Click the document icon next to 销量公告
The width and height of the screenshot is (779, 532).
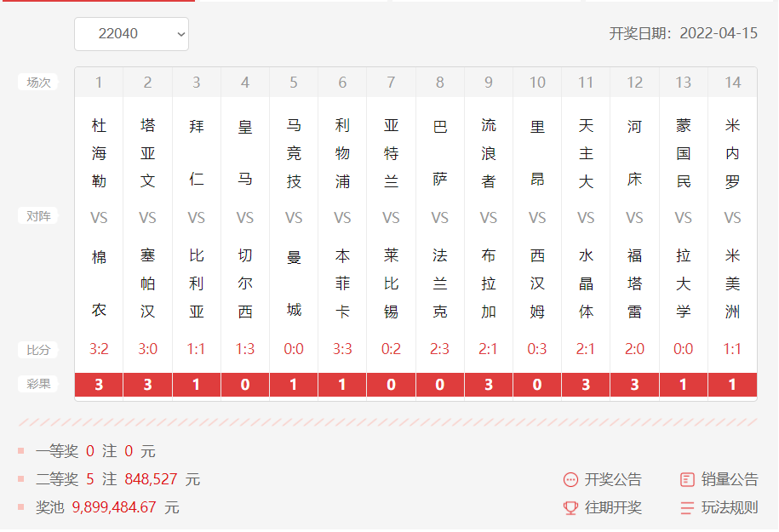click(687, 480)
